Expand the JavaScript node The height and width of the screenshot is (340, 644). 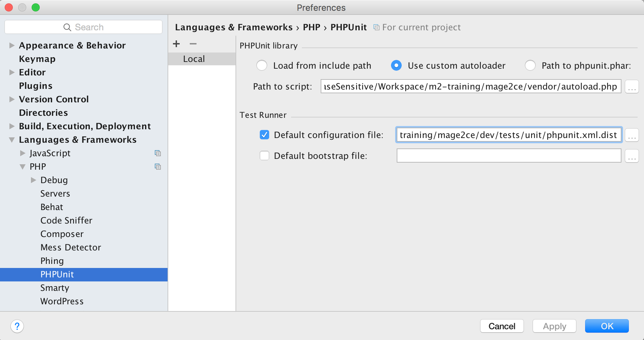(23, 153)
